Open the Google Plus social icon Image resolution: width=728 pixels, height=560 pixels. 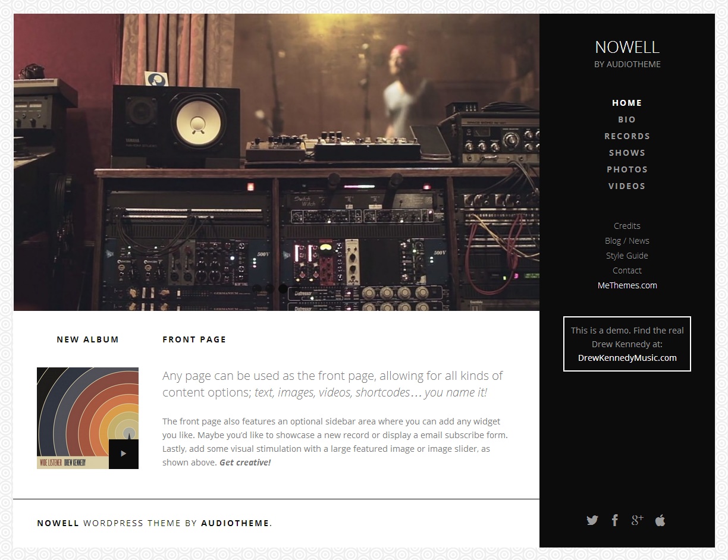(x=637, y=520)
